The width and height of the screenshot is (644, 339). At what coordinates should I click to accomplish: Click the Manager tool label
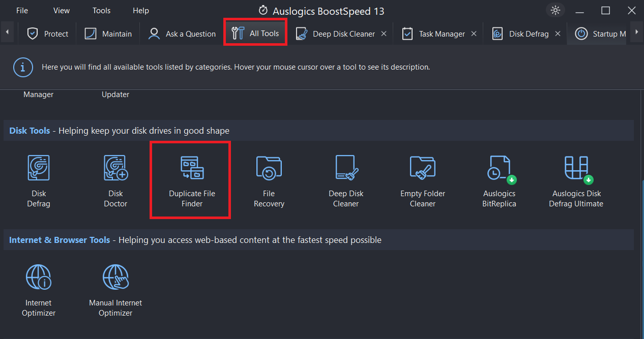coord(39,95)
